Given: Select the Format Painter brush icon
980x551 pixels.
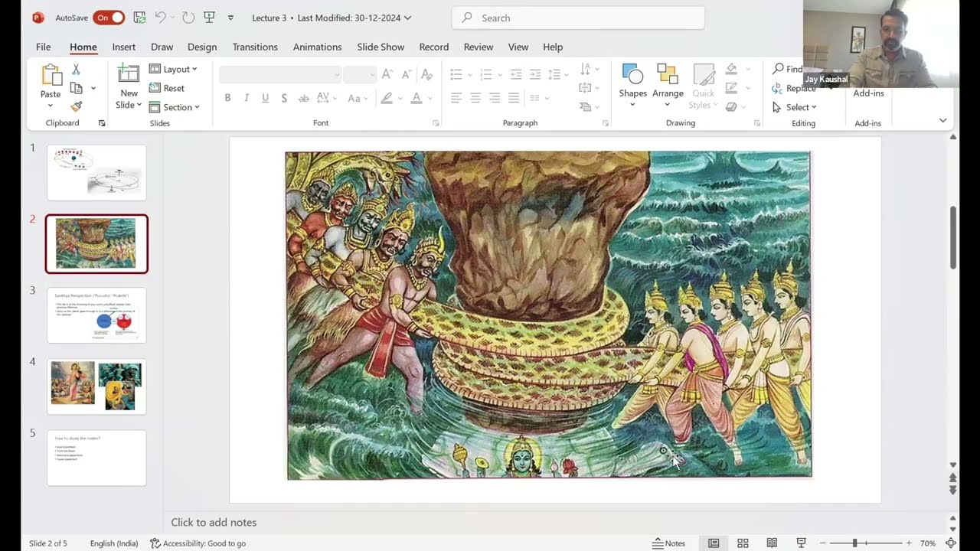Looking at the screenshot, I should [x=76, y=106].
